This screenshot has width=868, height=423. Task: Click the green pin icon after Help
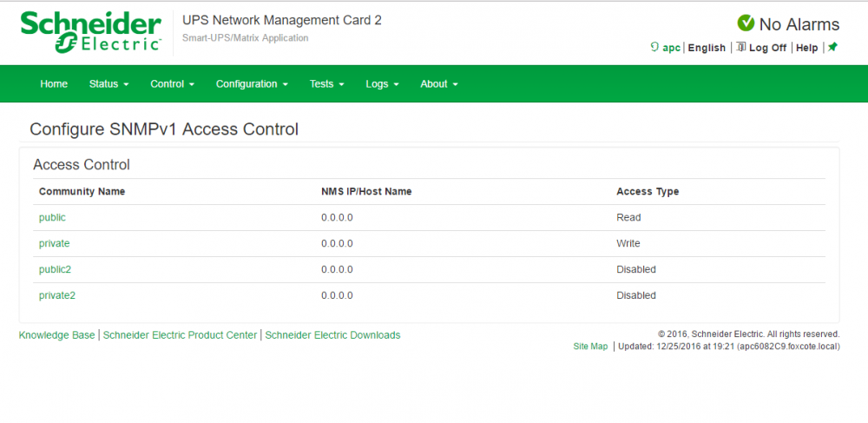[832, 47]
